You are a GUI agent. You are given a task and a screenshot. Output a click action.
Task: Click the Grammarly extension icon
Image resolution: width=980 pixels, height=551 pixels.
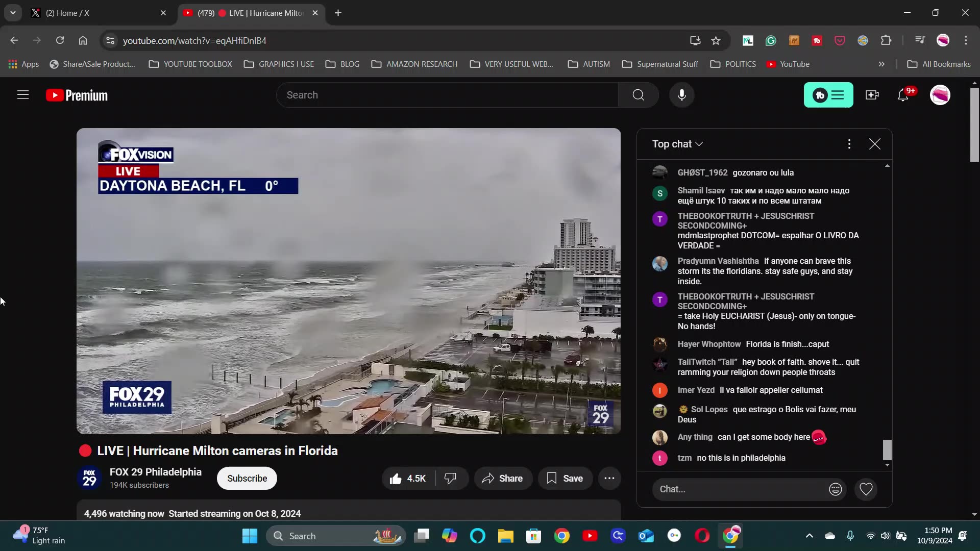pos(771,40)
